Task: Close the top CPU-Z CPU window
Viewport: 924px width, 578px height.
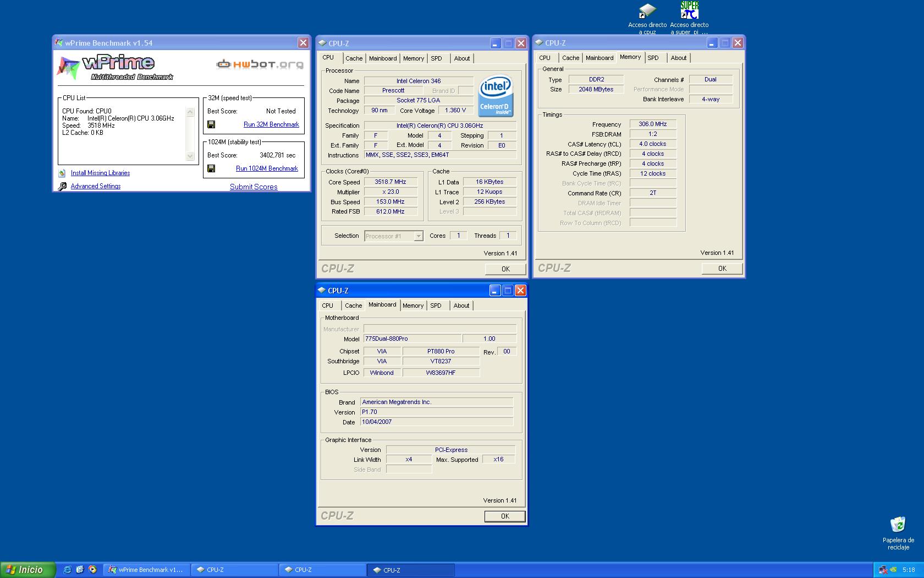Action: click(x=521, y=43)
